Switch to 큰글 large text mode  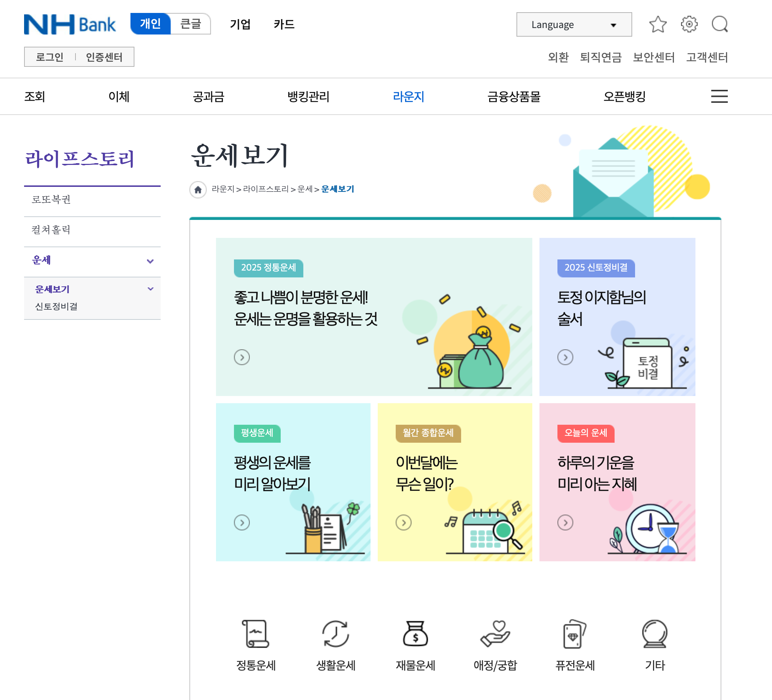190,24
